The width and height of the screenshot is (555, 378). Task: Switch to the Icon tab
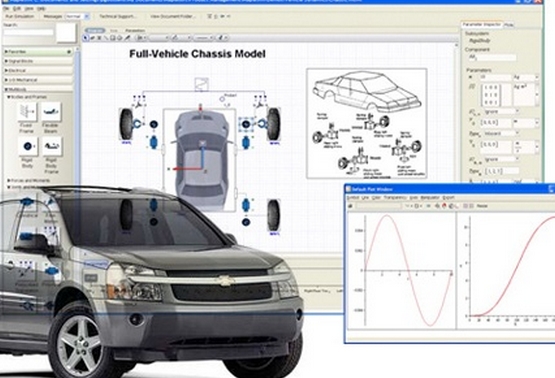(x=114, y=31)
